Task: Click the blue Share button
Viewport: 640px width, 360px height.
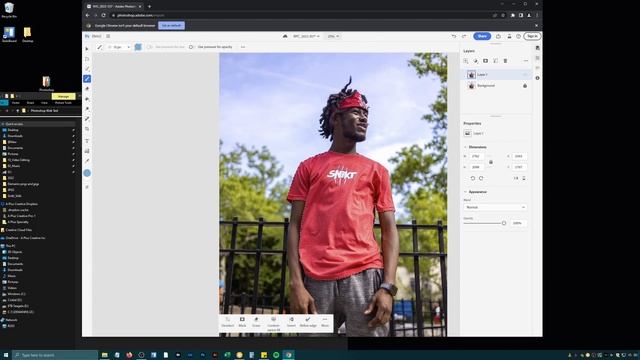Action: [x=482, y=36]
